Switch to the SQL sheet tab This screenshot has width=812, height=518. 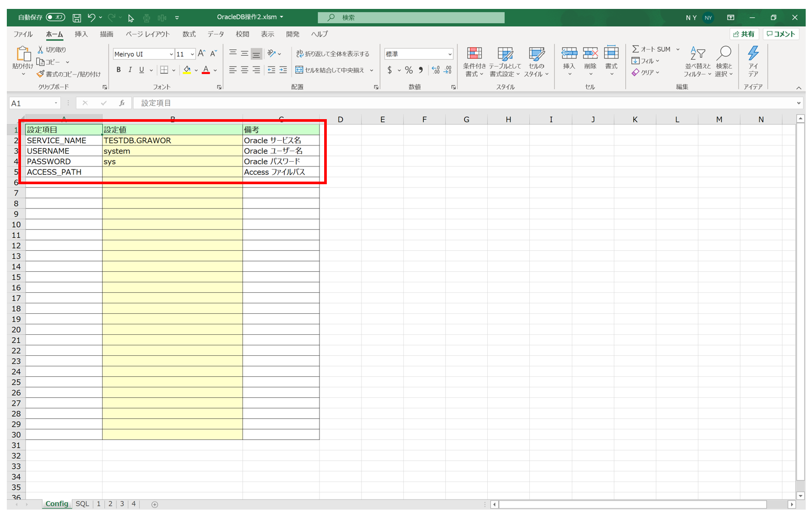(x=82, y=504)
